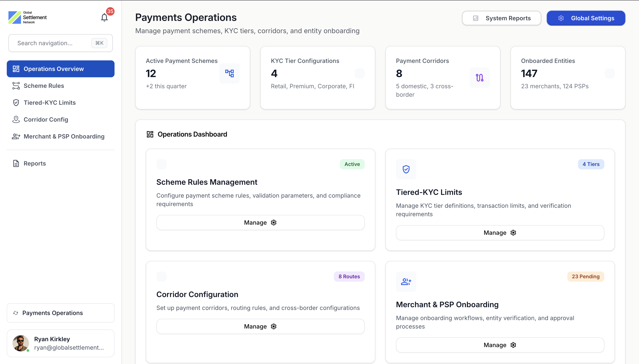Go to Scheme Rules in sidebar
Viewport: 639px width, 364px height.
tap(44, 86)
